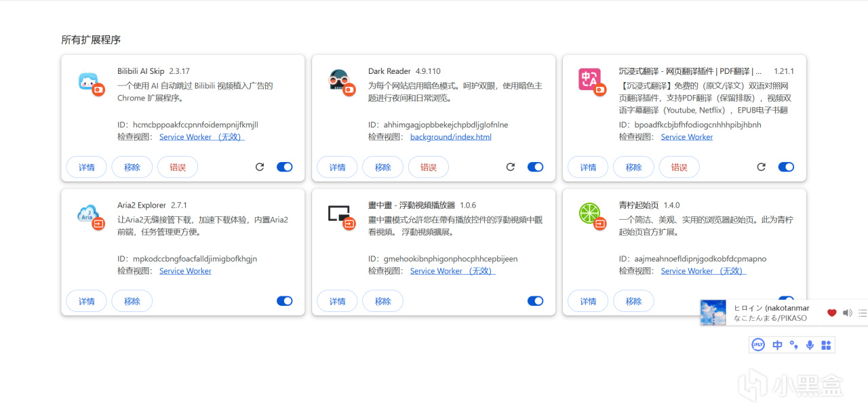This screenshot has height=413, width=868.
Task: Open 青柠起始页 Service Worker (无效) link
Action: click(704, 271)
